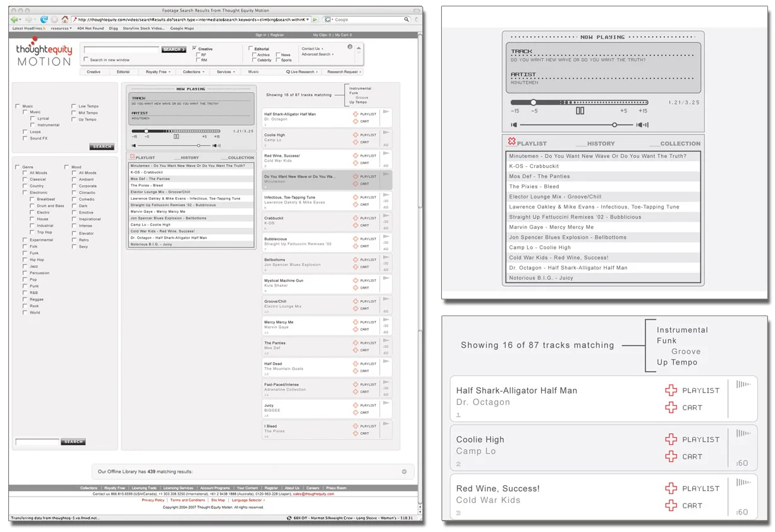
Task: Click Red Wine, Success! cart plus in enlarged results
Action: click(671, 505)
